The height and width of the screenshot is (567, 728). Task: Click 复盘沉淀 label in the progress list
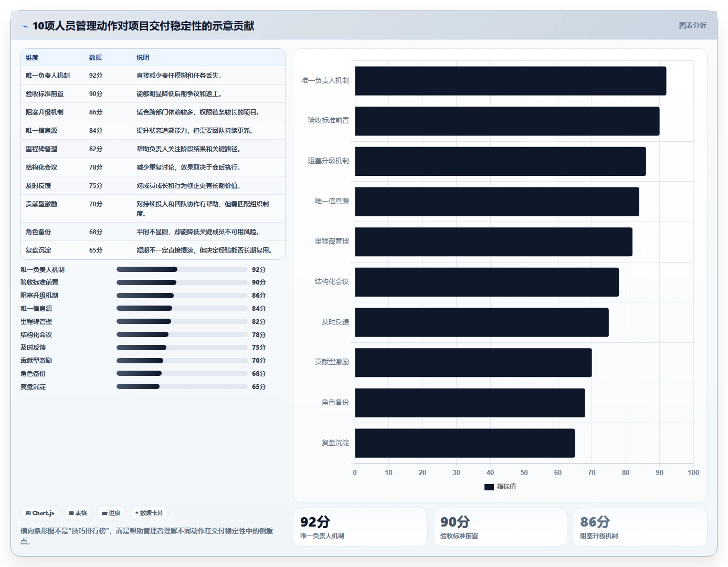pos(33,386)
